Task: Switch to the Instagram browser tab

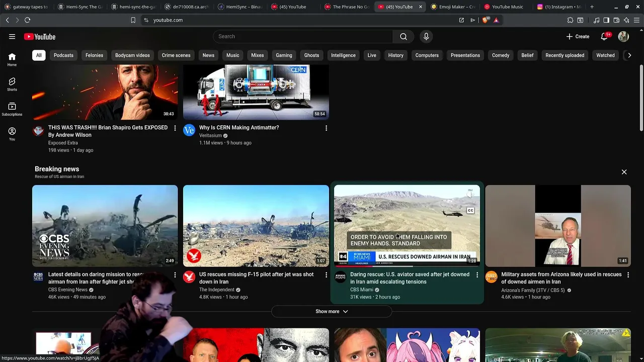Action: (x=559, y=7)
